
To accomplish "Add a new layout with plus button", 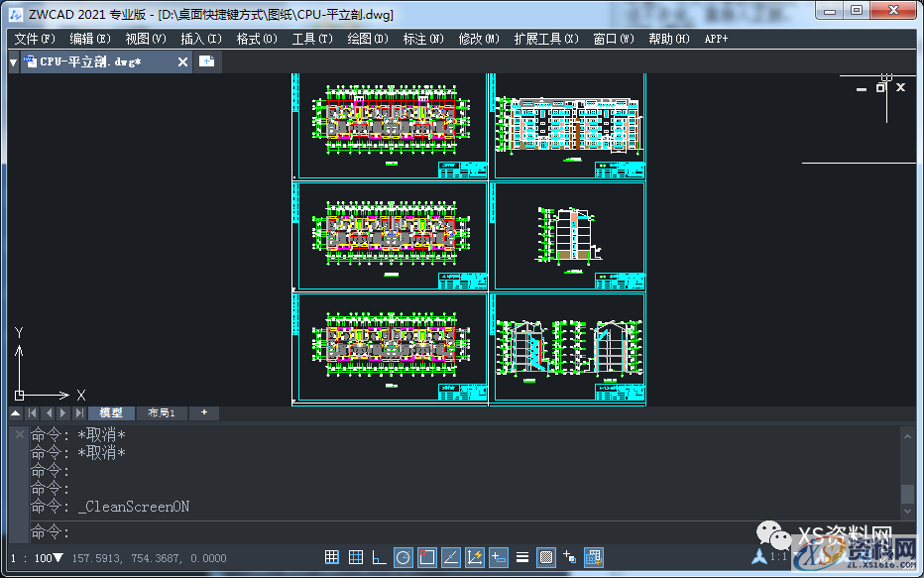I will click(204, 412).
